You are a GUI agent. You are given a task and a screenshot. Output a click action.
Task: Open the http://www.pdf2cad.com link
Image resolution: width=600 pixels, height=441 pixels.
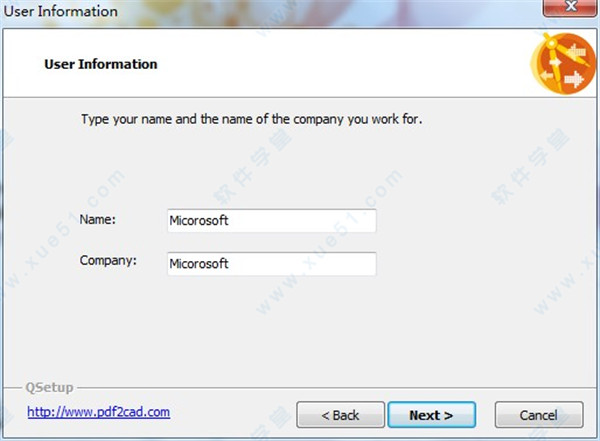(x=99, y=412)
